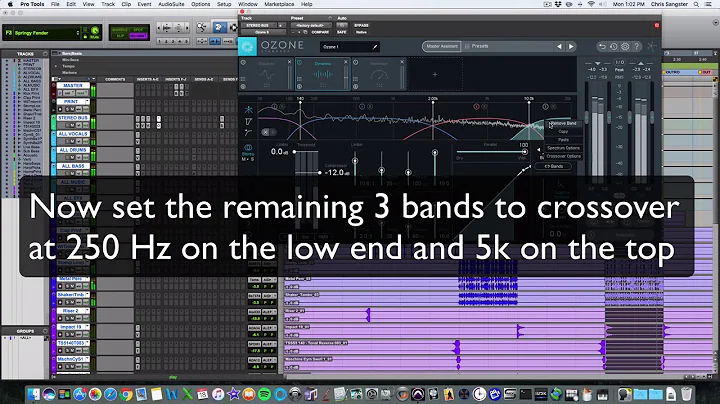Open Pro Tools Zoomer tool
The image size is (720, 404).
[x=202, y=28]
